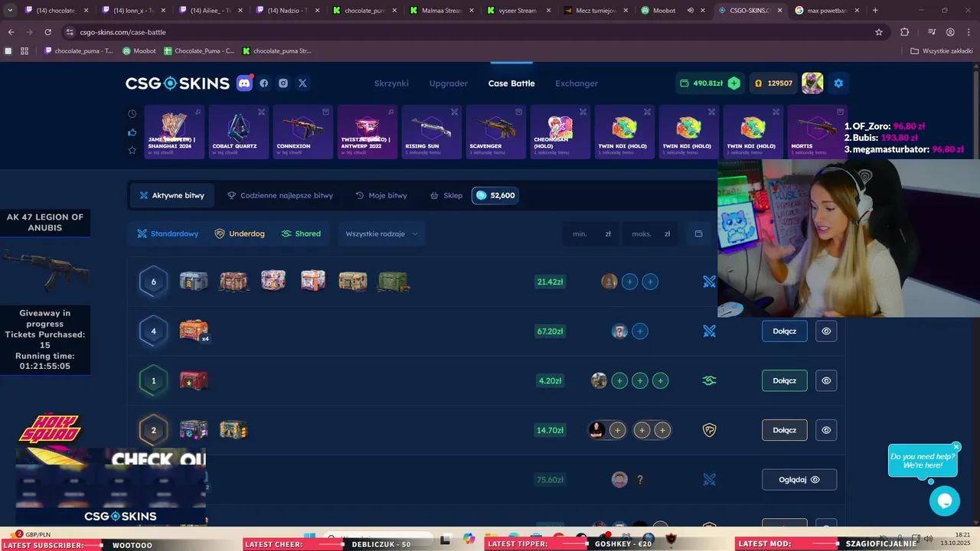Click the min. price input field
The height and width of the screenshot is (551, 980).
(x=592, y=234)
